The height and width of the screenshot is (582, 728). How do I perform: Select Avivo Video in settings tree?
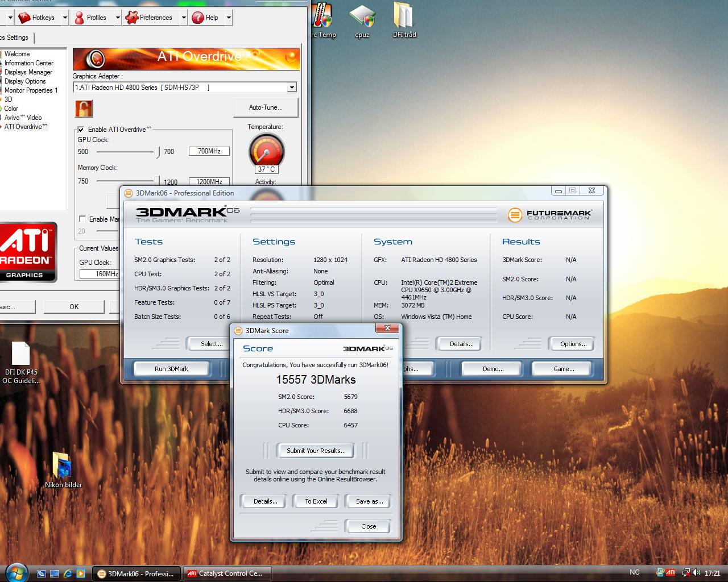click(23, 118)
